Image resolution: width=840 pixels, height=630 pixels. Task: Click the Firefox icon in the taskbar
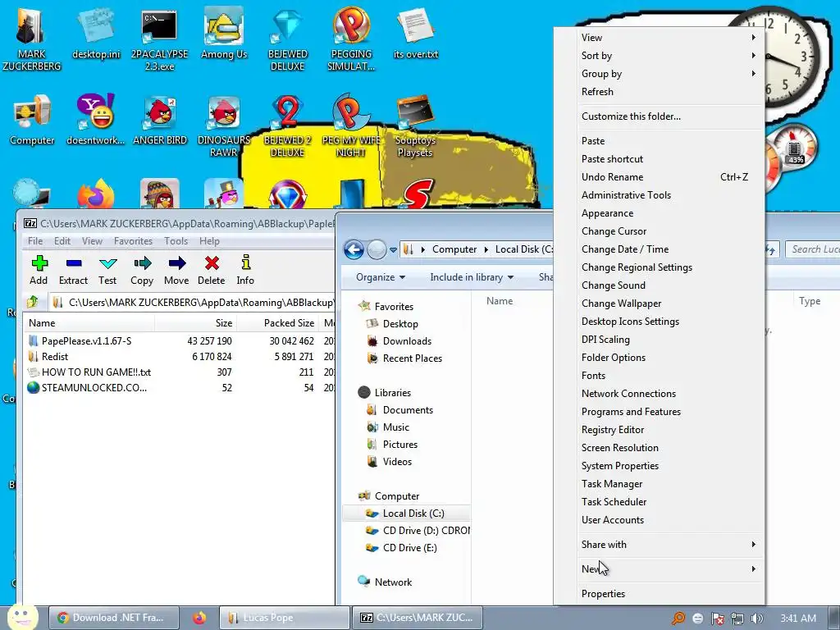(x=199, y=618)
